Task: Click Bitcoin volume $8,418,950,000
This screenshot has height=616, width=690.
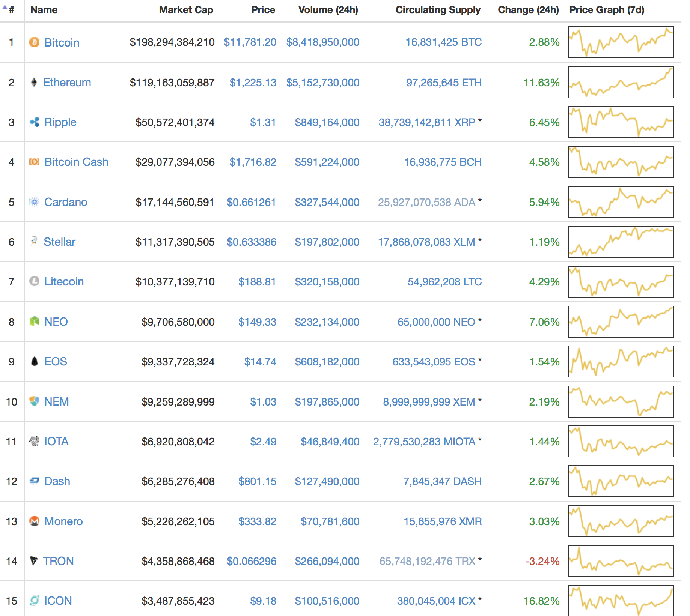Action: click(x=323, y=42)
